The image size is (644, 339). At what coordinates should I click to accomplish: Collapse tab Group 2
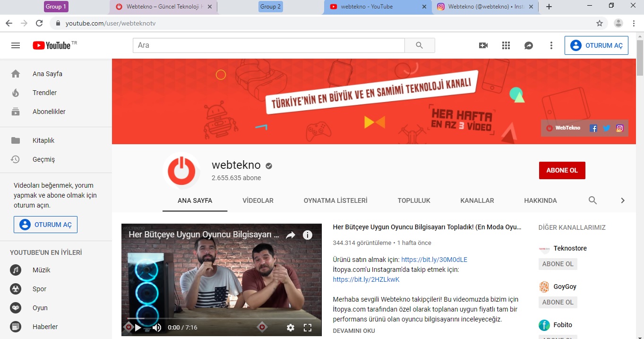coord(271,7)
